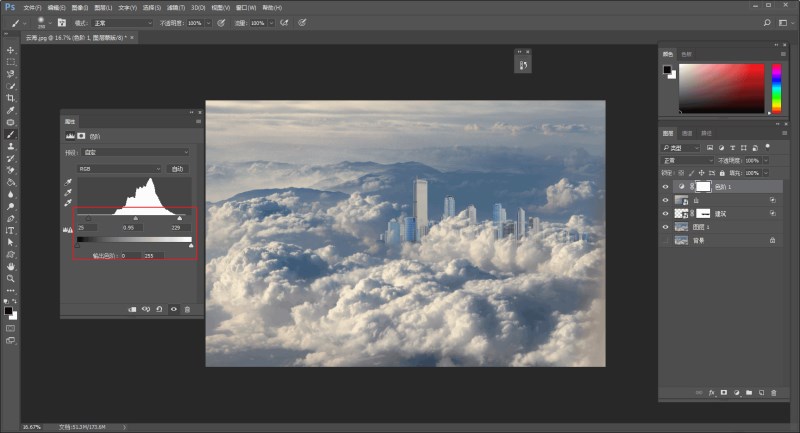Click the 自动 auto levels button
Screen dimensions: 800x433
pyautogui.click(x=178, y=169)
